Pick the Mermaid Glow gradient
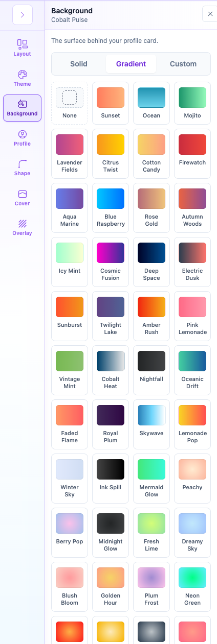 pyautogui.click(x=151, y=479)
